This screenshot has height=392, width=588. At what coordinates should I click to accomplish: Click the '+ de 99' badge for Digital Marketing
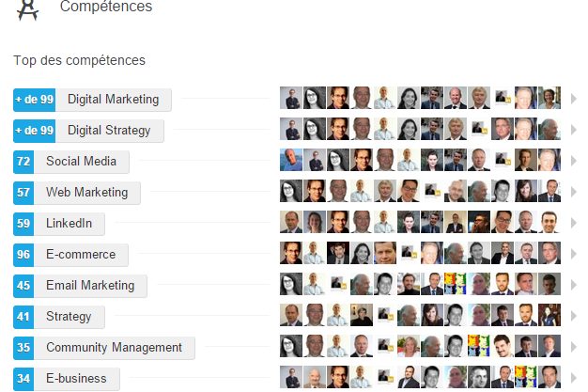coord(34,100)
